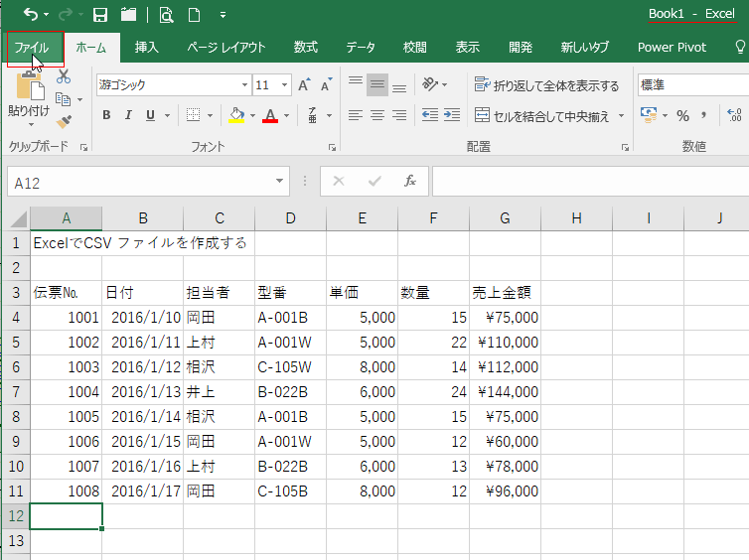Click セルを結合して中央揃え button
This screenshot has height=560, width=749.
pyautogui.click(x=544, y=116)
